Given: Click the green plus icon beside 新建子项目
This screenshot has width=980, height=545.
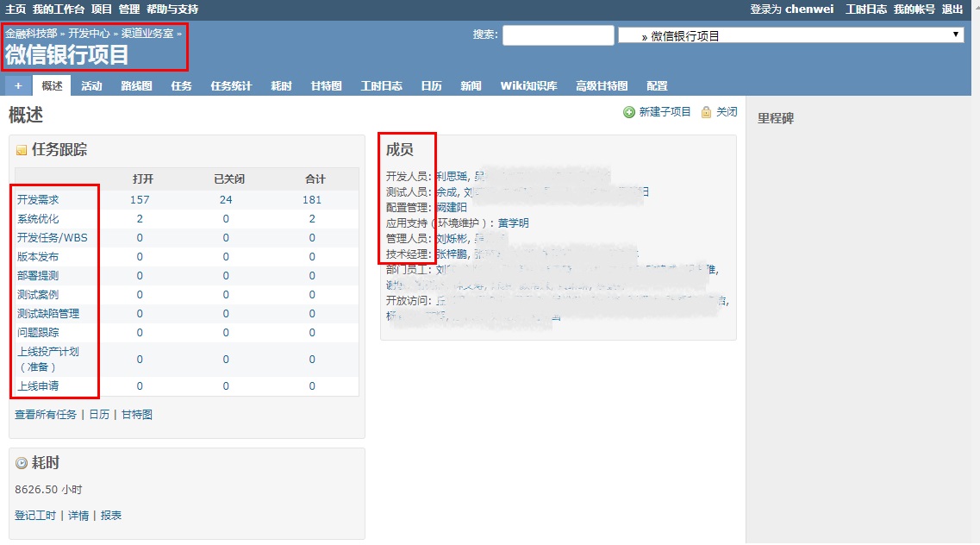Looking at the screenshot, I should [628, 112].
